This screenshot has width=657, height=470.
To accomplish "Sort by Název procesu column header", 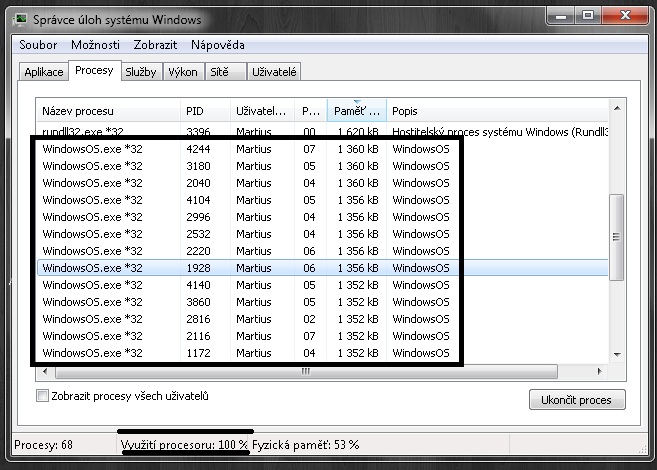I will (108, 111).
